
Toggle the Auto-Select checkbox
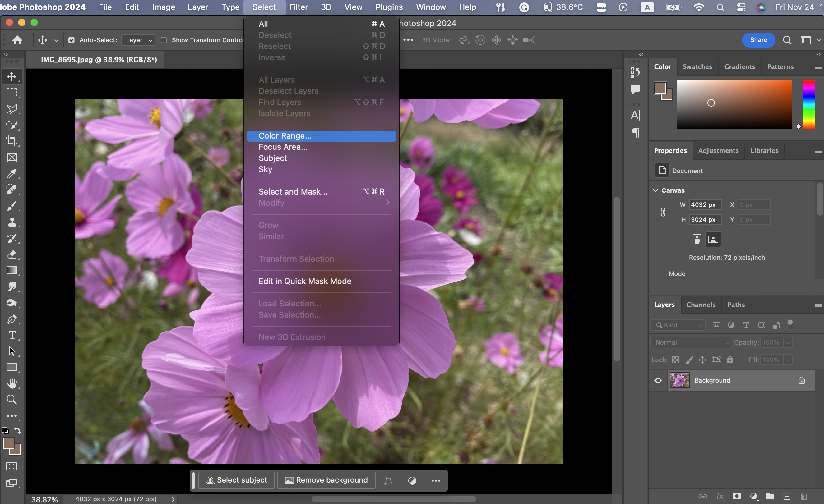tap(71, 40)
